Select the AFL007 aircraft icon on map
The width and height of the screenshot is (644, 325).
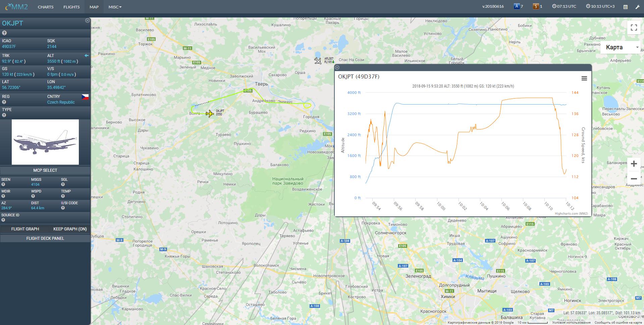point(318,60)
